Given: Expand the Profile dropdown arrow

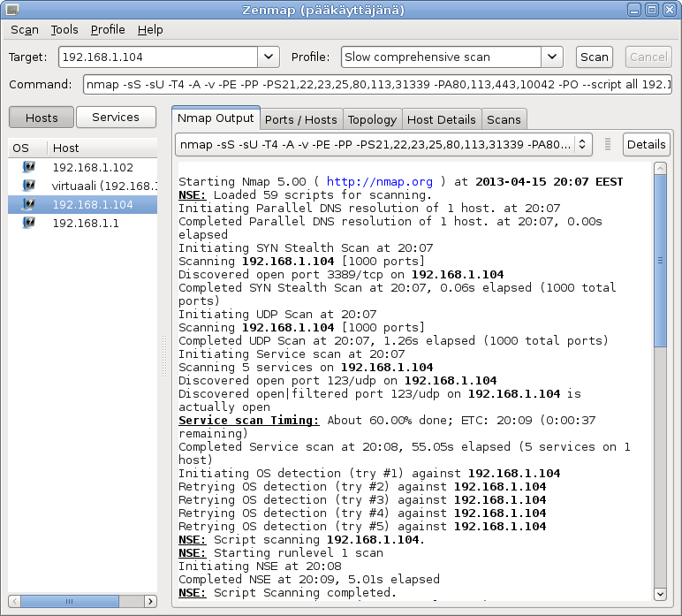Looking at the screenshot, I should tap(552, 57).
